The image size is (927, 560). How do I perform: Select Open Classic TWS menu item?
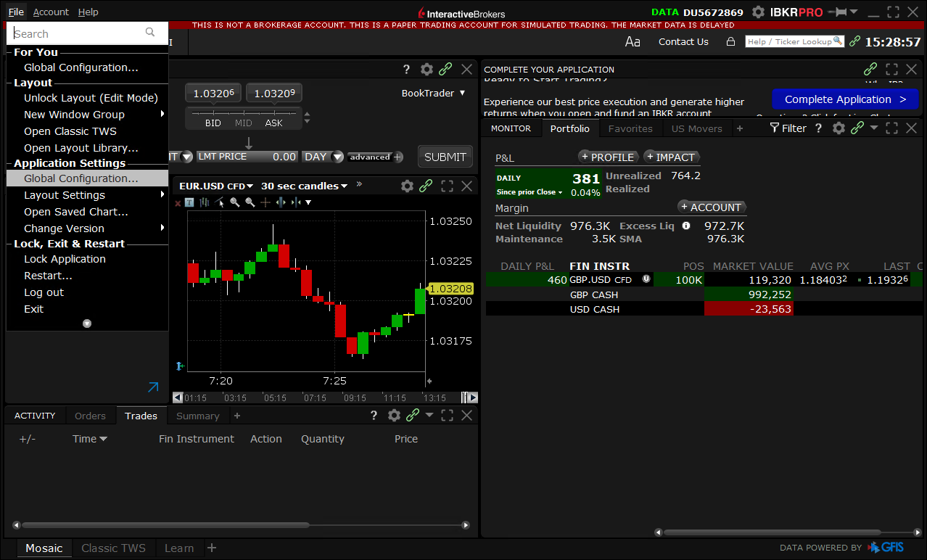click(70, 131)
